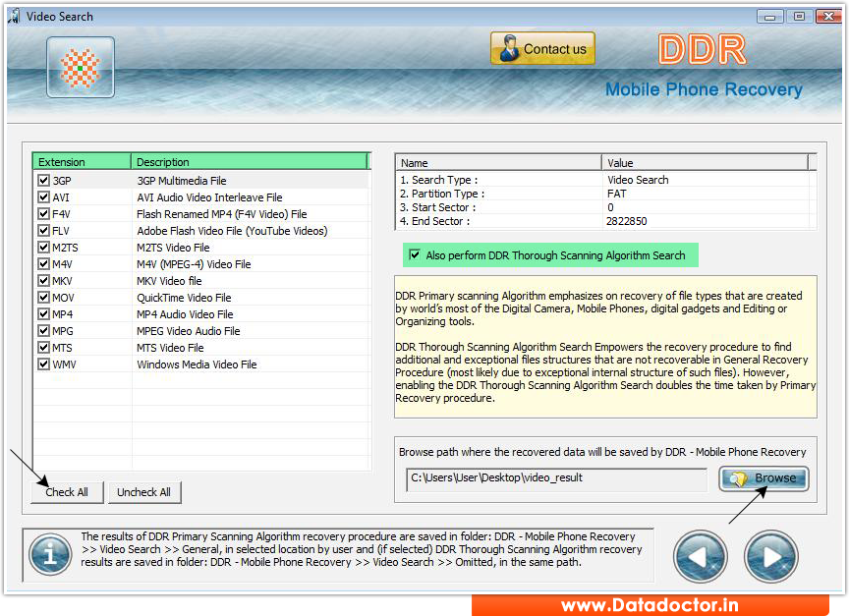Toggle the M2TS extension checkbox
849x616 pixels.
(x=44, y=248)
